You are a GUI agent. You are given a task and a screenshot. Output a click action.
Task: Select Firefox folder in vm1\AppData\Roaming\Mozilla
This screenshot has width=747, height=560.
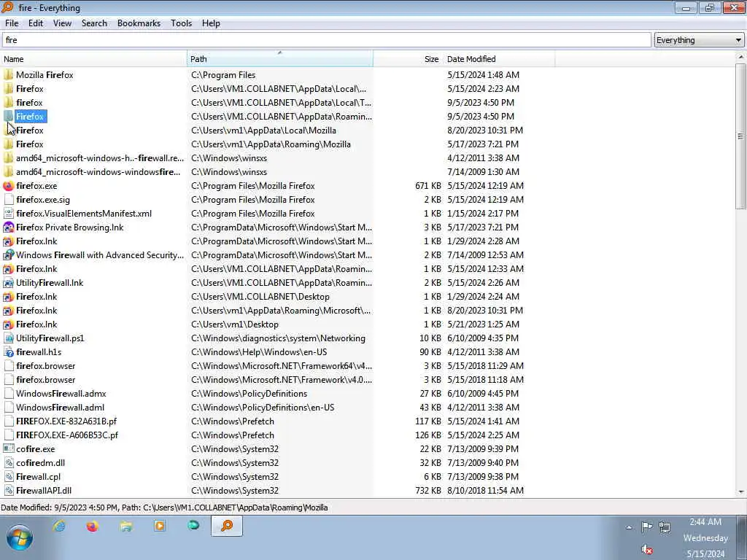[29, 144]
